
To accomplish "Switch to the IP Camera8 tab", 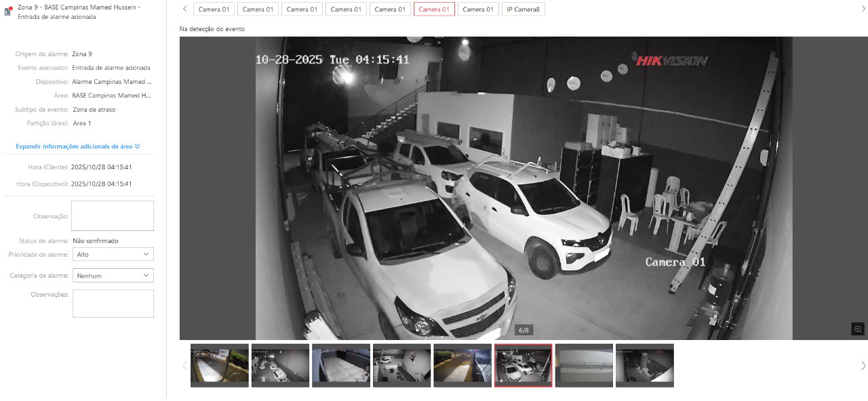I will tap(523, 9).
